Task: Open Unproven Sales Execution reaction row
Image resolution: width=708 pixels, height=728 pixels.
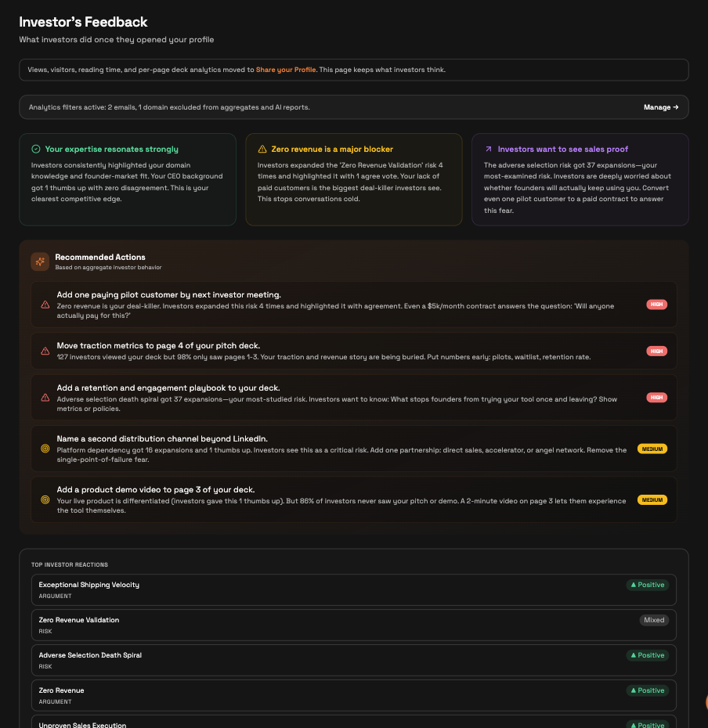Action: tap(353, 722)
